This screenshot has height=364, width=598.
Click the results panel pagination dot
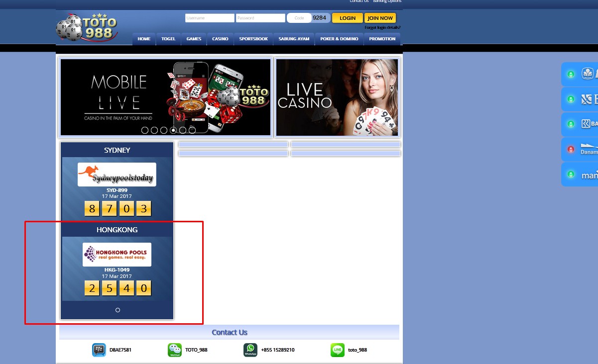118,310
